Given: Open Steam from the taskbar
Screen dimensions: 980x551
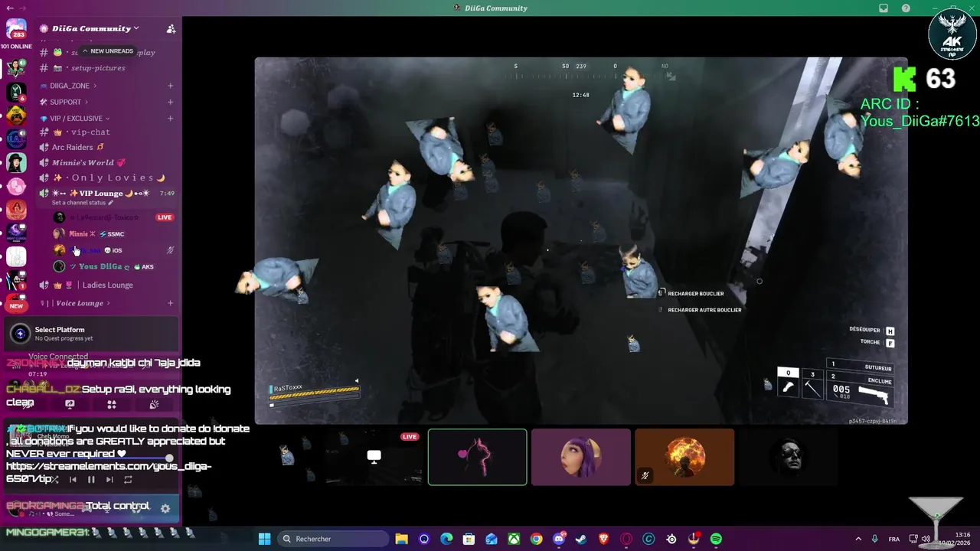Looking at the screenshot, I should click(x=581, y=539).
